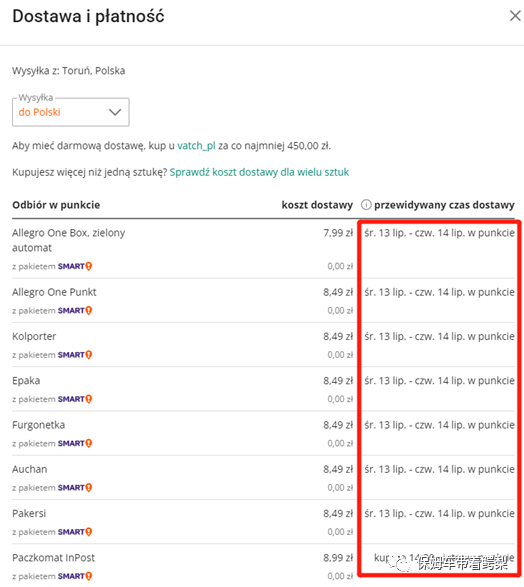Click SMART badge under Kolporter
The image size is (524, 587).
click(75, 355)
